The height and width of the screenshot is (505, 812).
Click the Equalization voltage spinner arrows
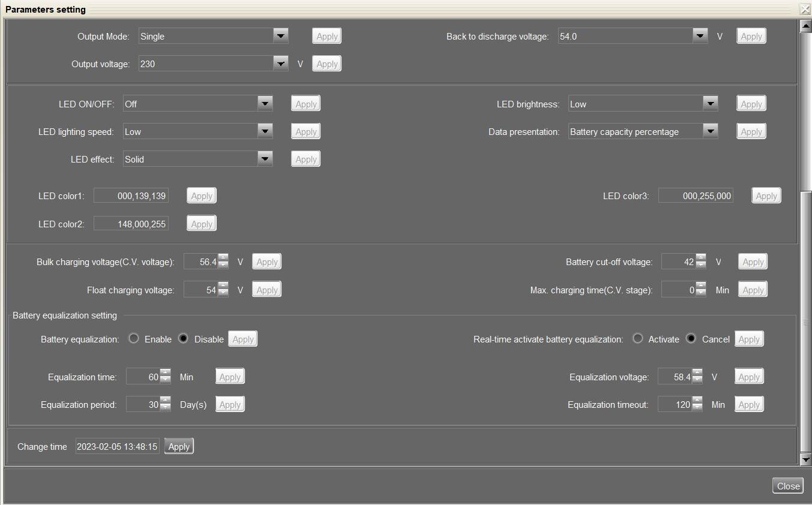[697, 377]
